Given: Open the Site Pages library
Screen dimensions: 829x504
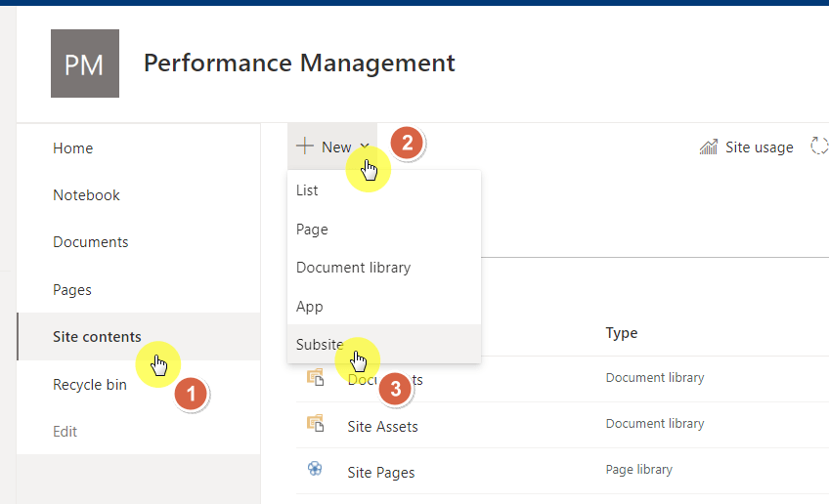Looking at the screenshot, I should pyautogui.click(x=380, y=473).
